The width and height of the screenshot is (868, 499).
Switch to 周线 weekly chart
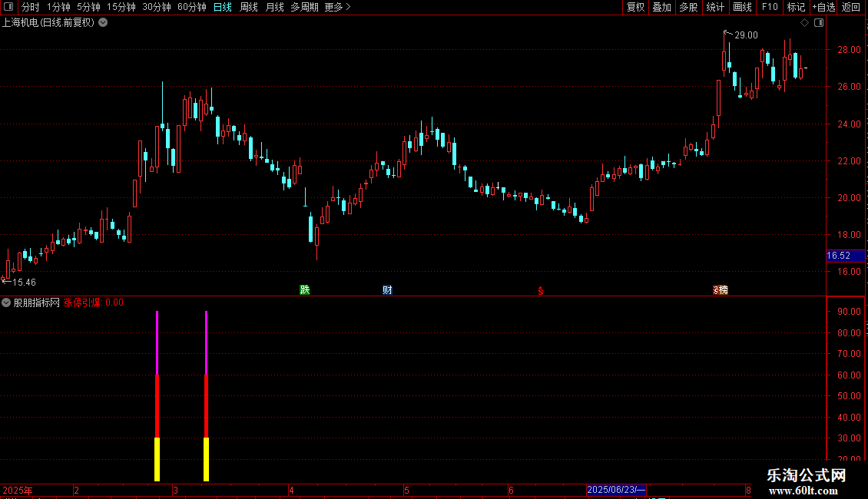point(249,7)
